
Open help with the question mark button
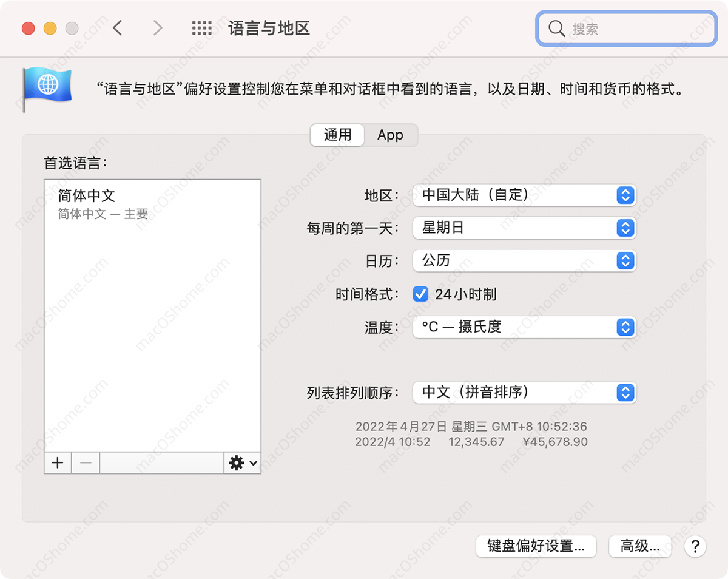695,546
